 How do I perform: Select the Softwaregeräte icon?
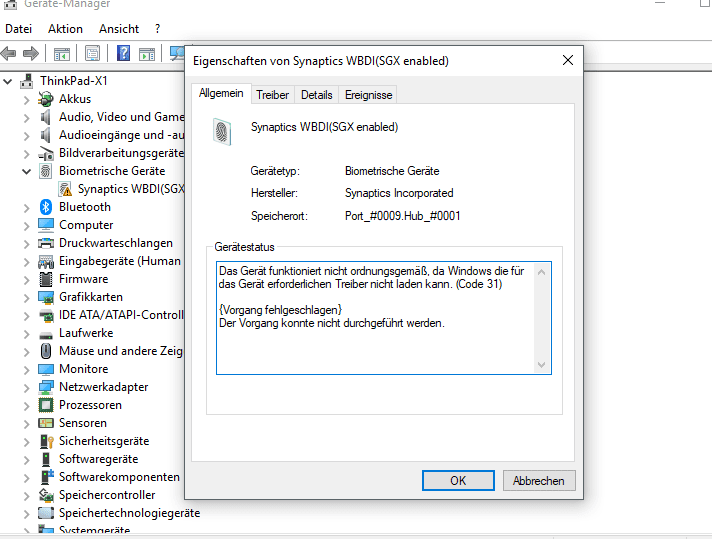click(x=46, y=459)
